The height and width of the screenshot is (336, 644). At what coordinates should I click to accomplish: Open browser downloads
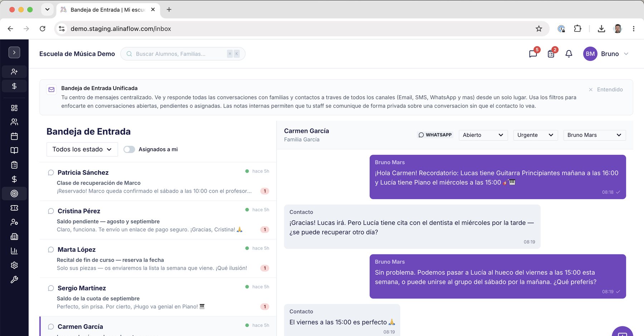tap(601, 29)
